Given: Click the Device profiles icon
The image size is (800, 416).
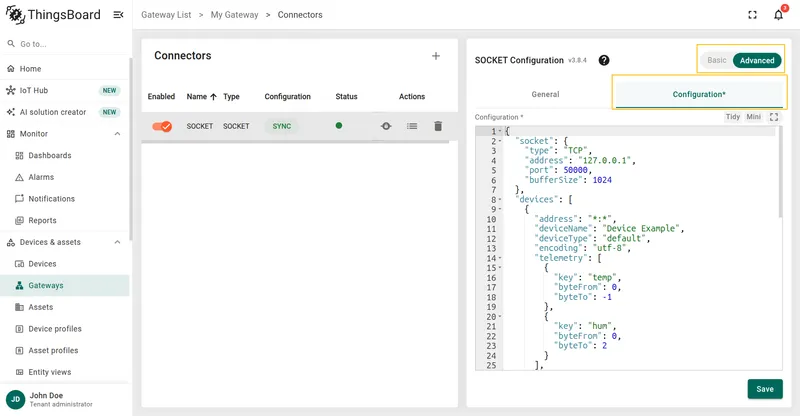Looking at the screenshot, I should coord(19,329).
